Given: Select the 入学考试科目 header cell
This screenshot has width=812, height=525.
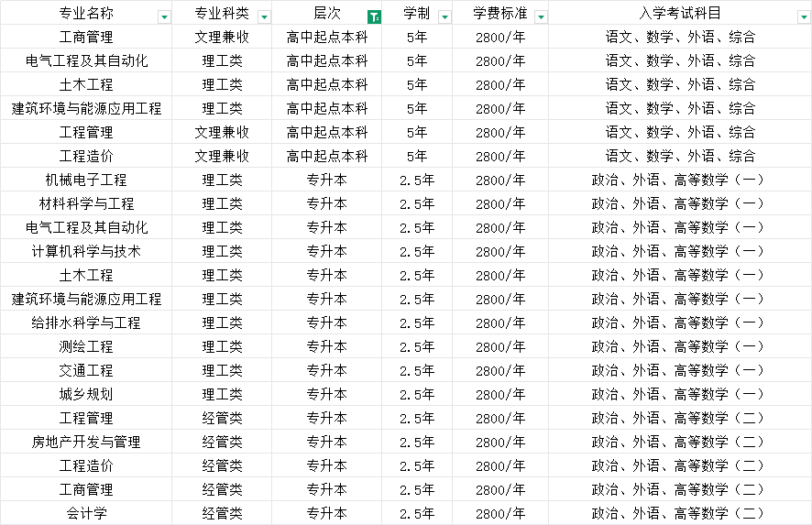Looking at the screenshot, I should point(680,13).
